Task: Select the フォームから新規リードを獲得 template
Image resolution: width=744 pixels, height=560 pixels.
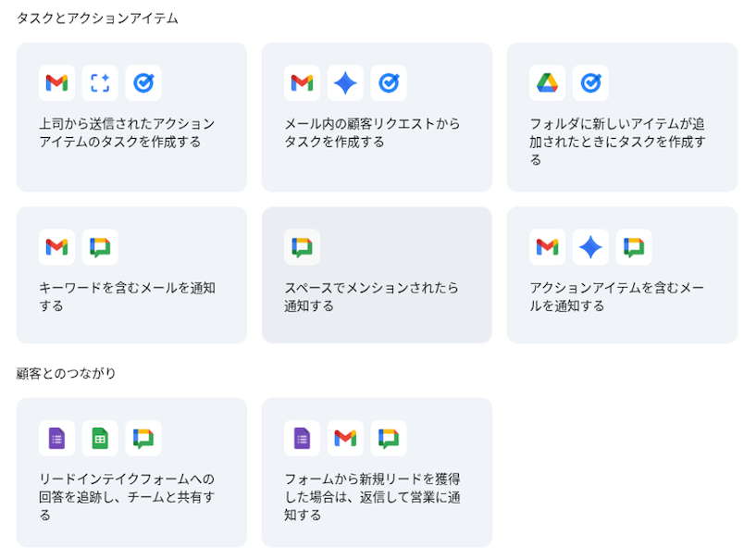Action: coord(377,472)
